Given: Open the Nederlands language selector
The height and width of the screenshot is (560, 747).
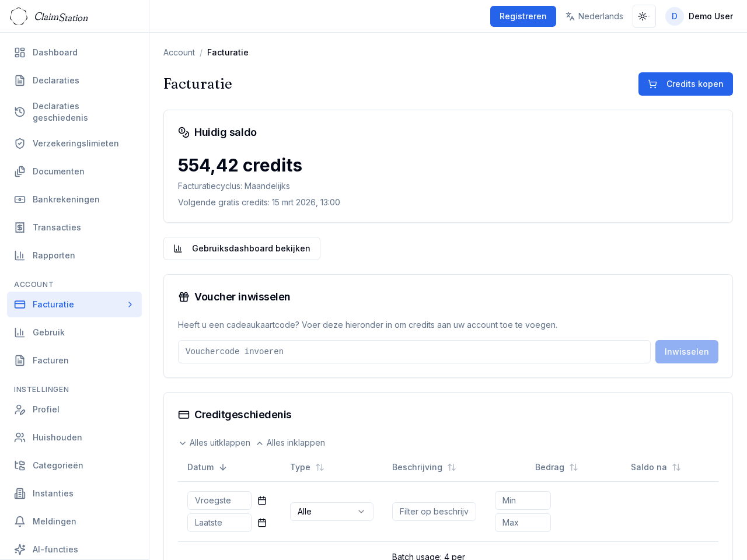Looking at the screenshot, I should [594, 16].
